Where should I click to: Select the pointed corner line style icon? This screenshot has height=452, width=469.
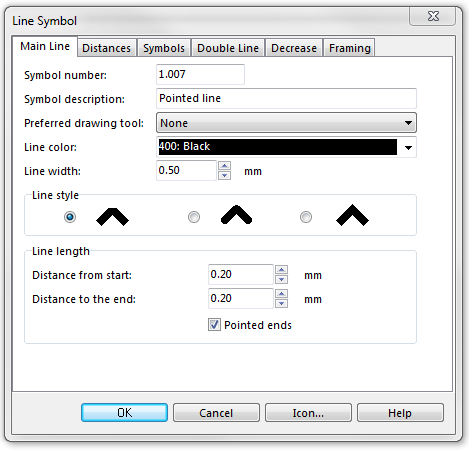point(352,215)
